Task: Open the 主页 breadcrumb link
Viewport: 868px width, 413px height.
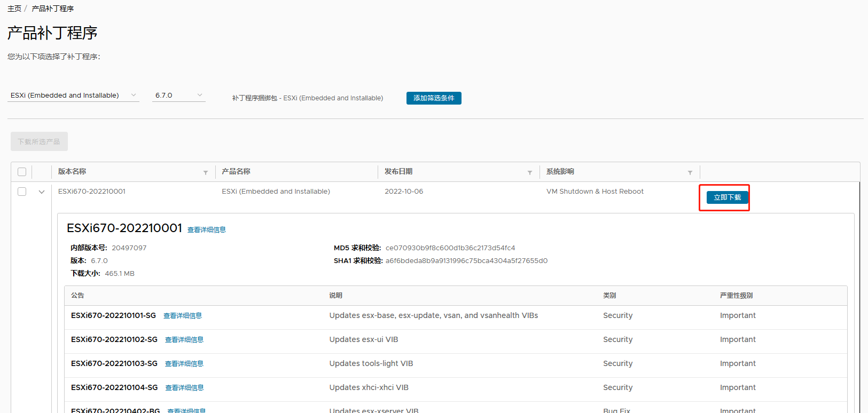Action: [14, 9]
